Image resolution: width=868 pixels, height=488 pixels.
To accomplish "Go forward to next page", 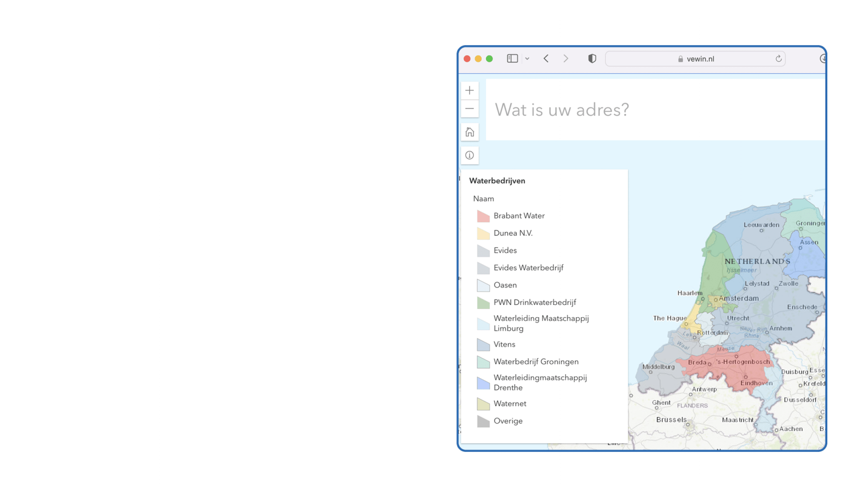I will point(566,59).
